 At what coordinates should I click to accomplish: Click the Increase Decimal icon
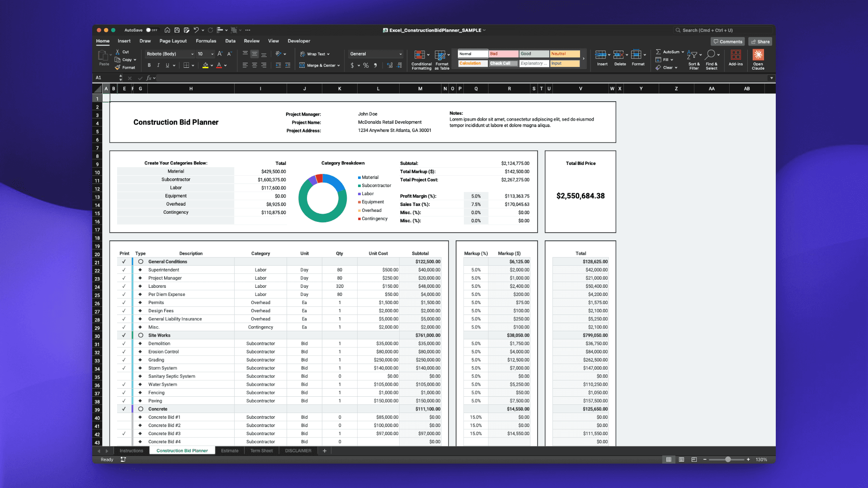(390, 66)
